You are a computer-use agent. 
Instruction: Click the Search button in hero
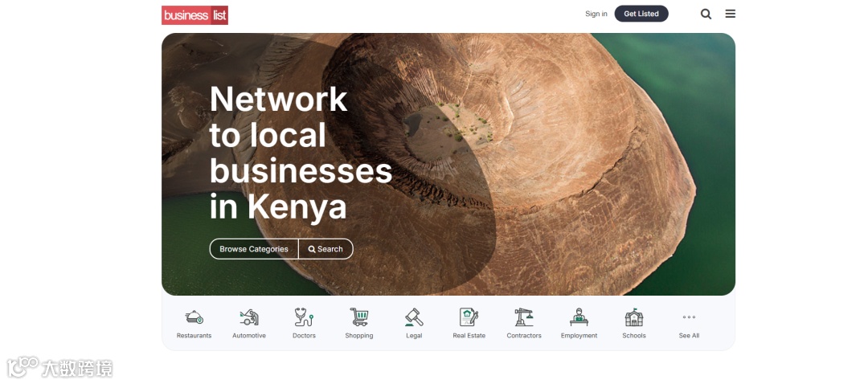(325, 249)
